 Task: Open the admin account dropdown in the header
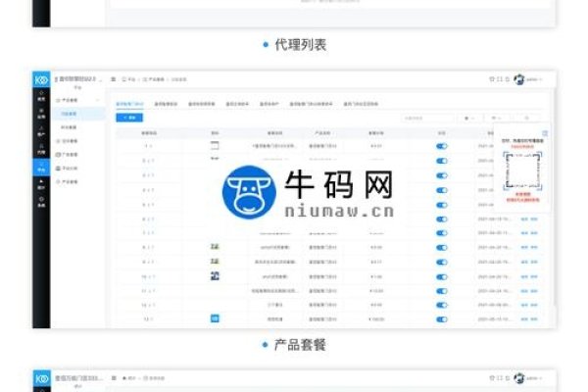pyautogui.click(x=534, y=79)
